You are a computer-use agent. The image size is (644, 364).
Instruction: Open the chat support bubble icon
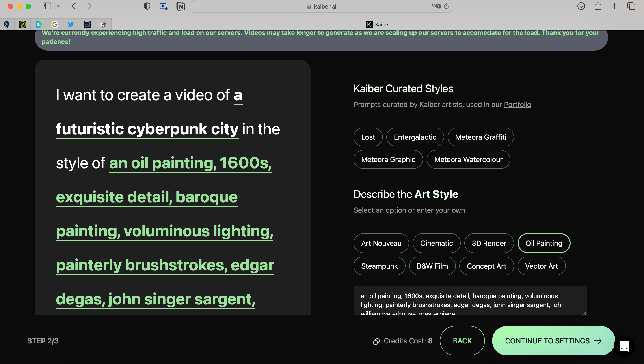pos(624,346)
